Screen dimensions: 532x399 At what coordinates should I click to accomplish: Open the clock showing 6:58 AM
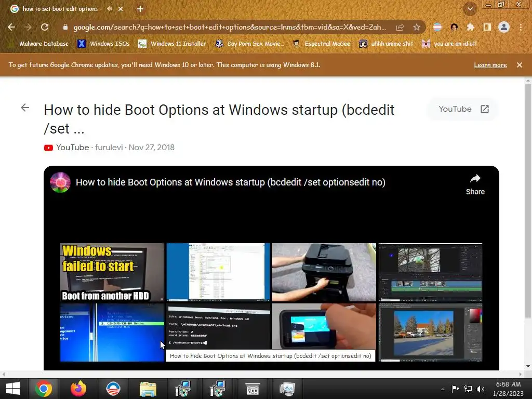click(508, 389)
